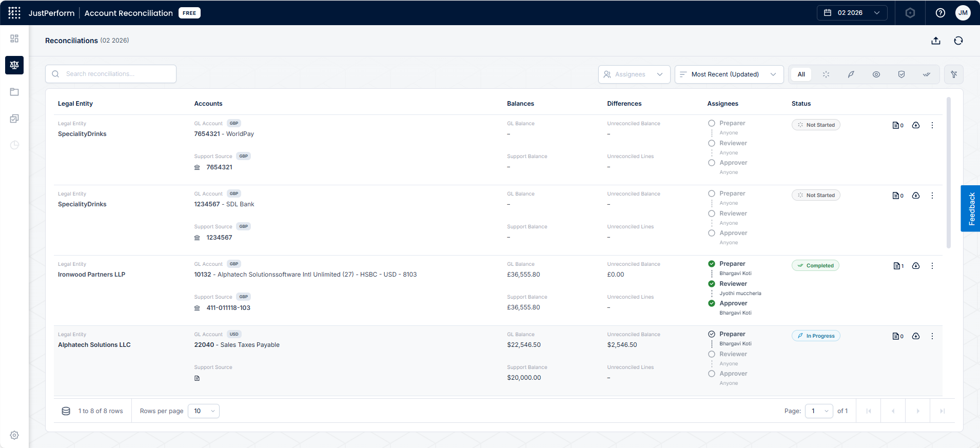Click Preparer checkmark in Ironwood Partners row
Image resolution: width=980 pixels, height=448 pixels.
pos(712,264)
